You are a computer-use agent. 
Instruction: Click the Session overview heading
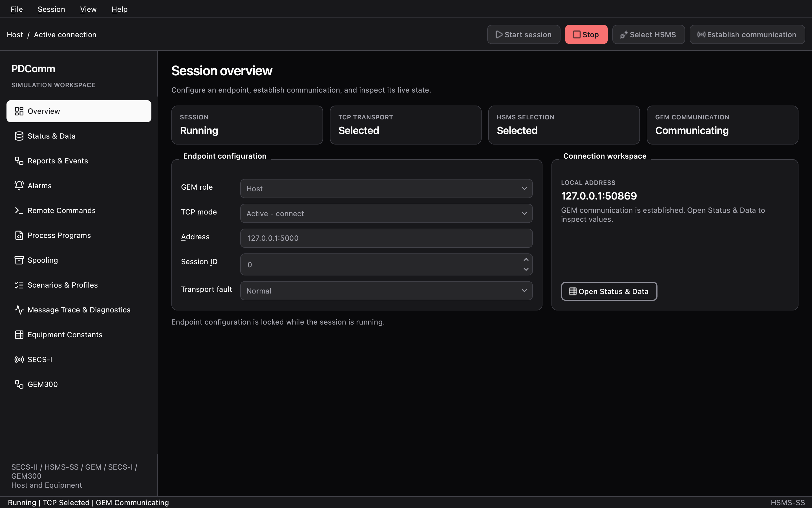click(222, 71)
